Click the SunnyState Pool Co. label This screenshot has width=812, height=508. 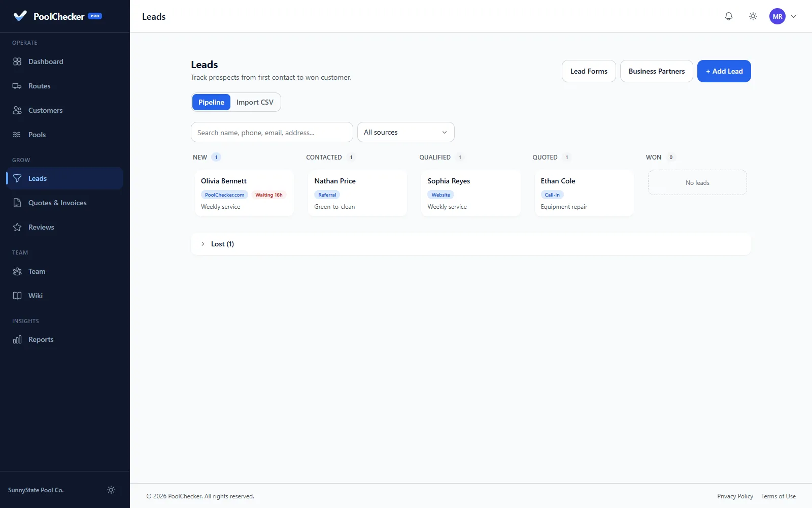[36, 490]
